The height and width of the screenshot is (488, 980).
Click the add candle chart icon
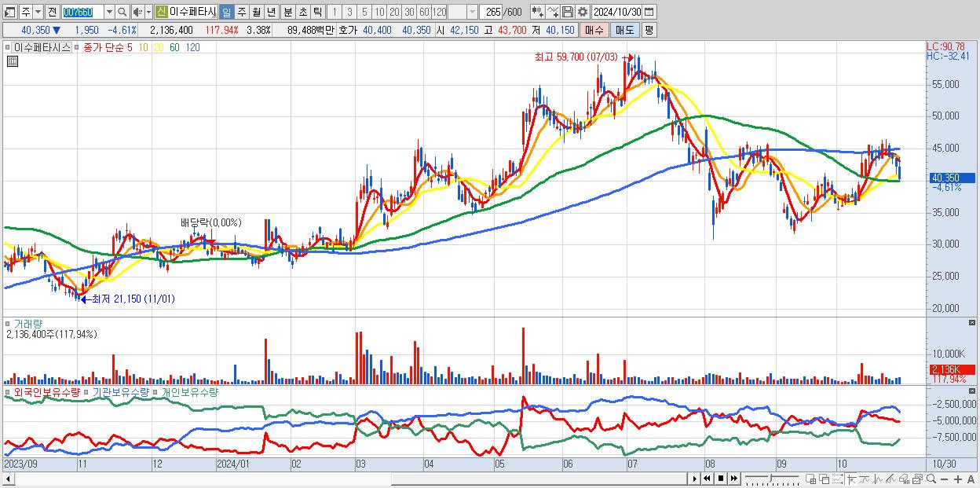coord(538,12)
